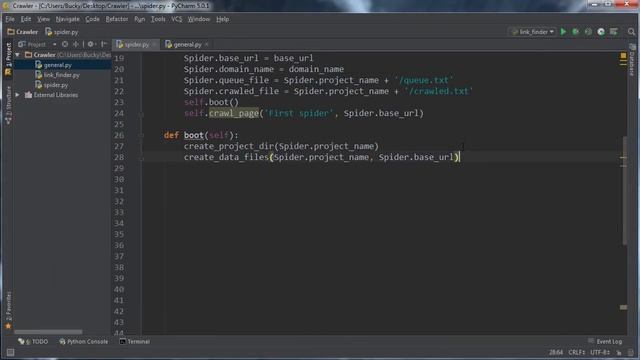Viewport: 640px width, 360px height.
Task: Expand the External Libraries node
Action: (x=17, y=95)
